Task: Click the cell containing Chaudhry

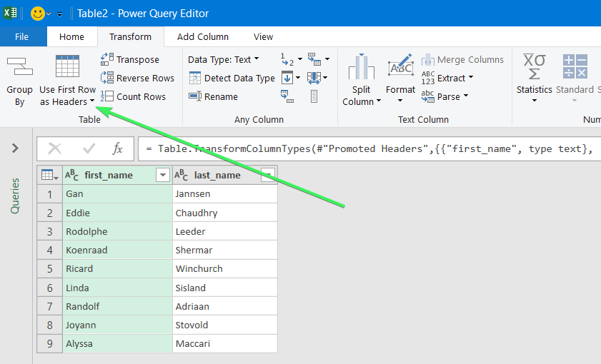Action: [x=225, y=213]
